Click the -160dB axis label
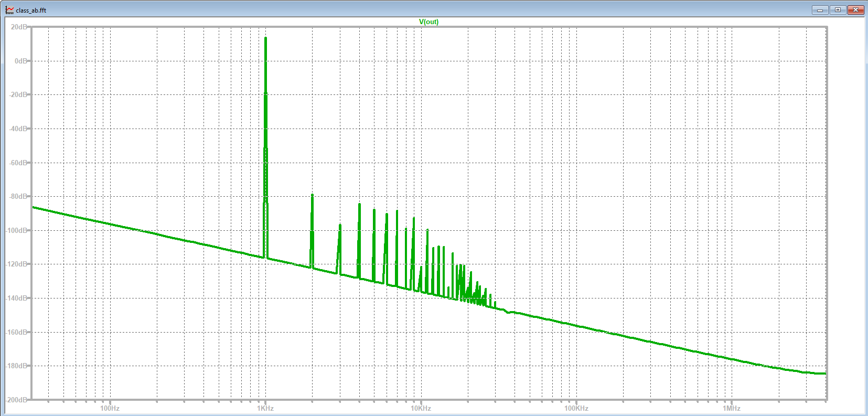Image resolution: width=868 pixels, height=416 pixels. click(x=17, y=332)
